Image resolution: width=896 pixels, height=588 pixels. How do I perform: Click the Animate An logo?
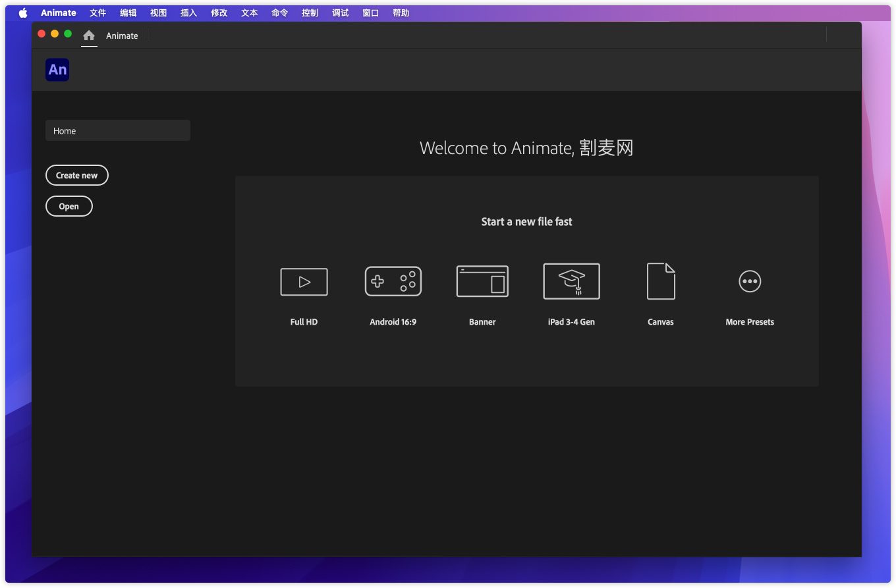coord(57,70)
